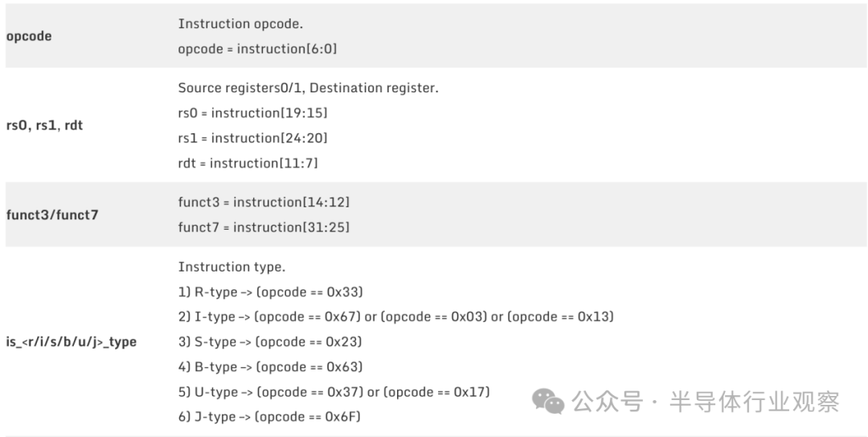868x437 pixels.
Task: Click the I-type opcode definition line
Action: click(395, 317)
